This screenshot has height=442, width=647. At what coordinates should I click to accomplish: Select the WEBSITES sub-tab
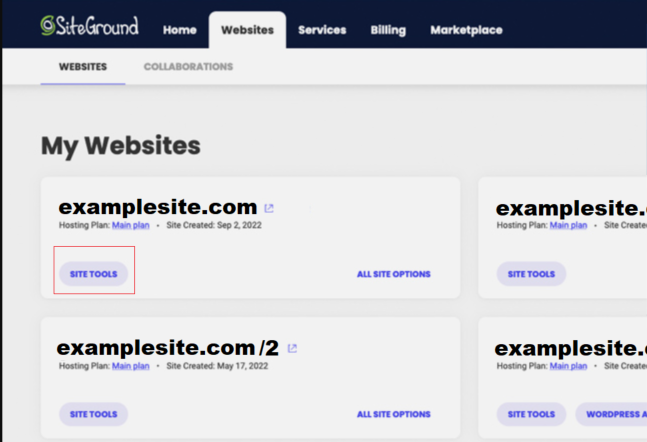(83, 67)
